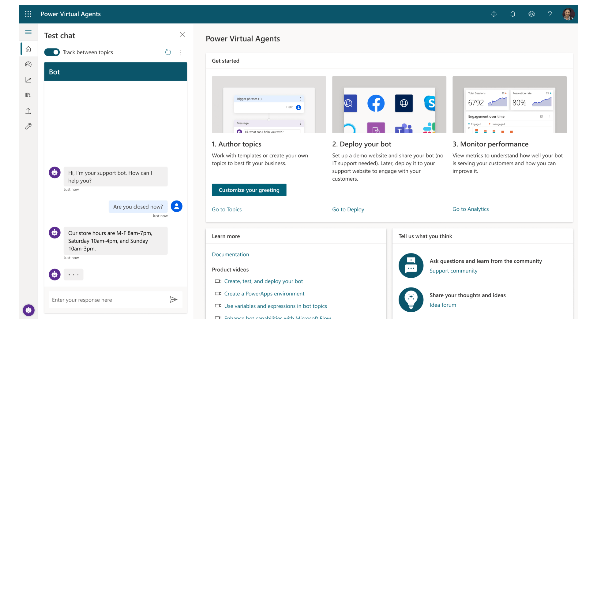
Task: Click the environment icon in header
Action: (x=494, y=14)
